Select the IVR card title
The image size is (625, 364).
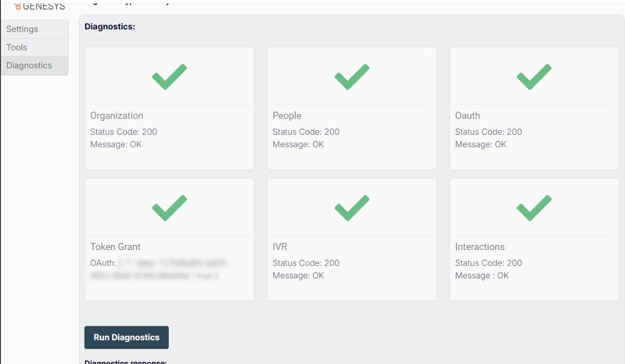pos(280,247)
